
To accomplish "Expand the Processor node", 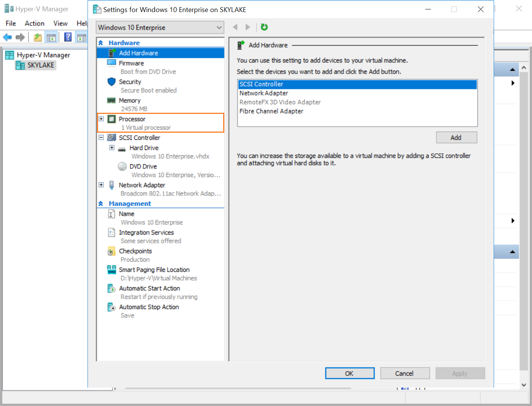I will (x=101, y=119).
